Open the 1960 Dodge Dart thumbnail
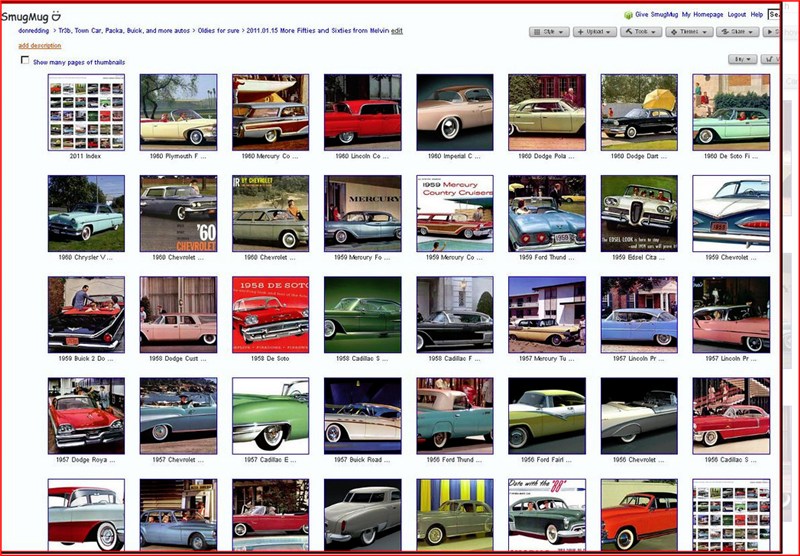 [639, 112]
